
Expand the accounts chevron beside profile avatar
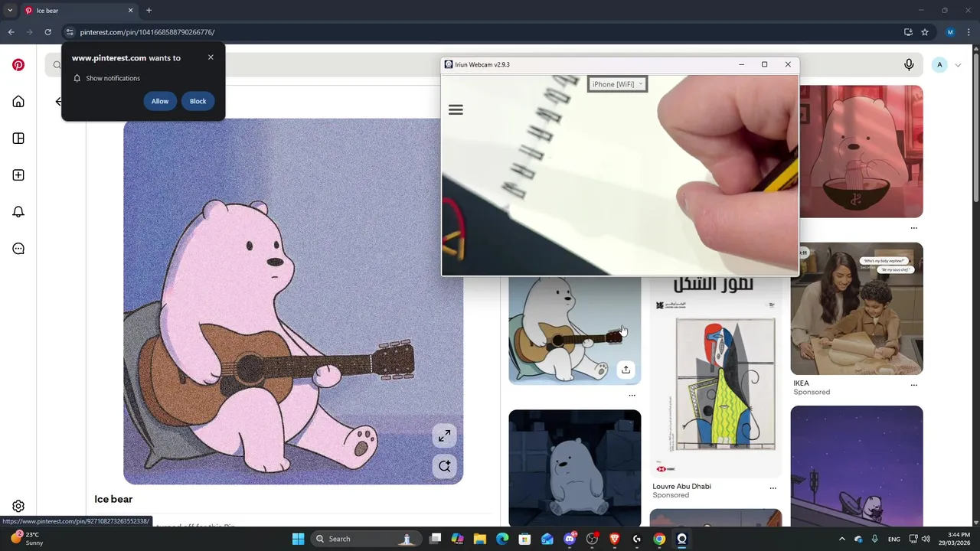click(x=958, y=65)
